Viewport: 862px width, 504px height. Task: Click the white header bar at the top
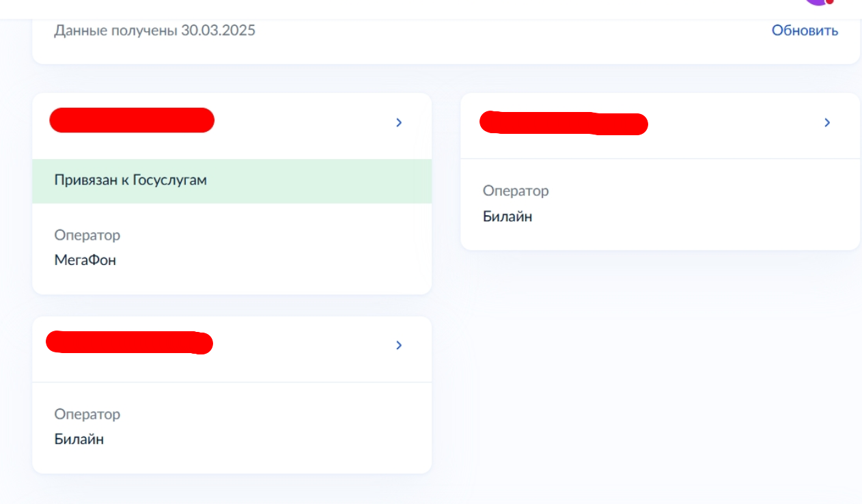coord(410,8)
